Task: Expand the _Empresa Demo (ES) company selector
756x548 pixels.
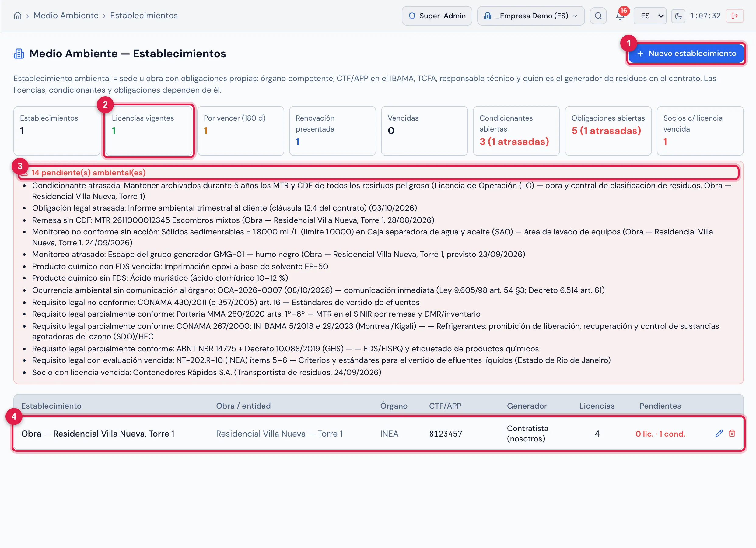Action: (531, 16)
